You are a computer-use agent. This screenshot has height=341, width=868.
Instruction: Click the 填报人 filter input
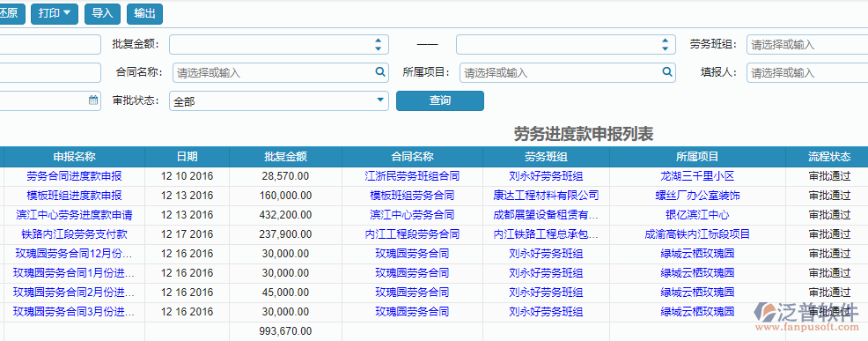[x=807, y=72]
